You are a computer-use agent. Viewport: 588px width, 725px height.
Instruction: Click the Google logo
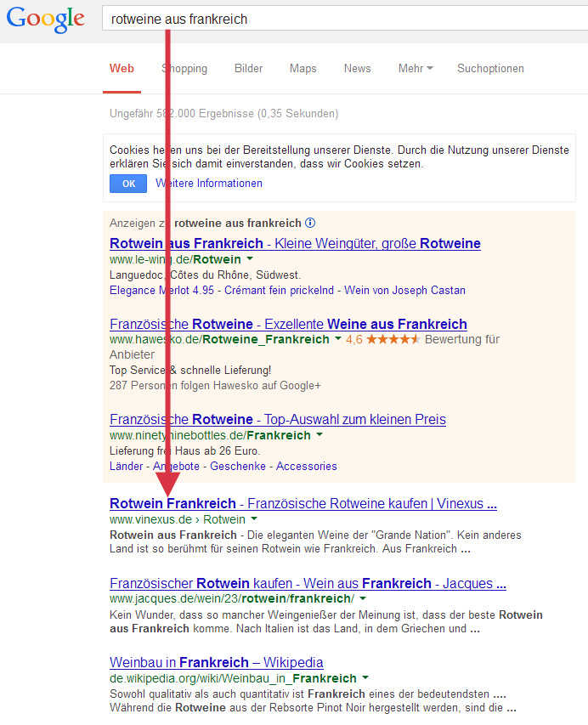45,20
